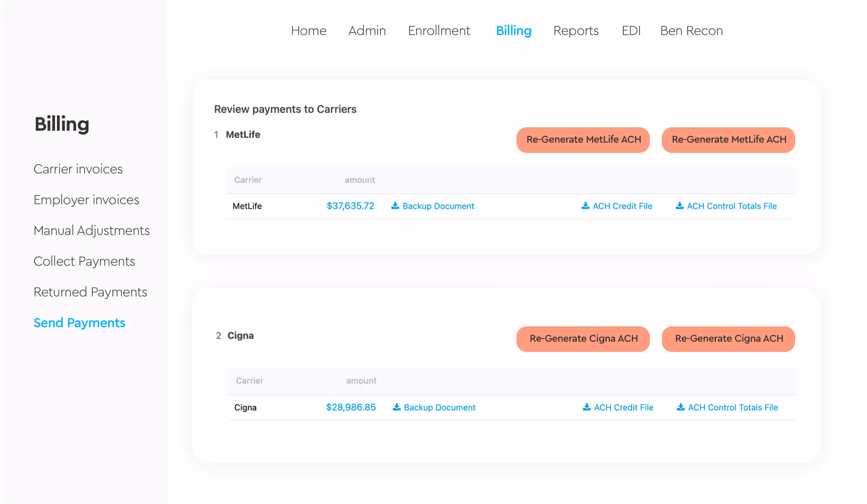Click the first Re-Generate Cigna ACH button
This screenshot has width=867, height=504.
click(583, 339)
